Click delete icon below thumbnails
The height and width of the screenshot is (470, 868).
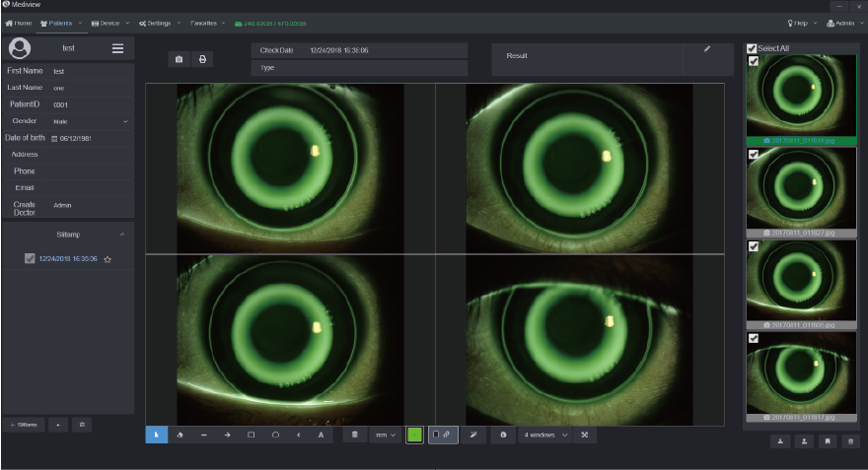click(851, 440)
